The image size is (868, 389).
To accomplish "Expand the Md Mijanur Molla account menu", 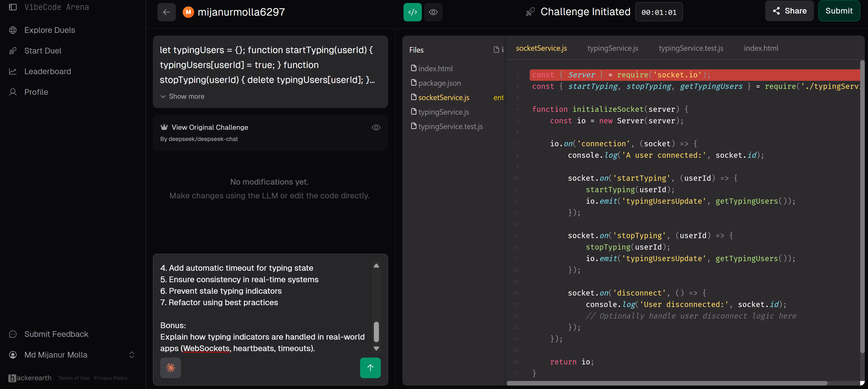I will tap(132, 355).
